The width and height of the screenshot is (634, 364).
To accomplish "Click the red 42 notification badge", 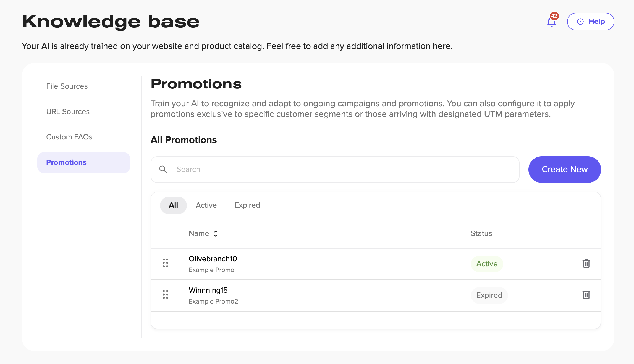I will [x=554, y=16].
